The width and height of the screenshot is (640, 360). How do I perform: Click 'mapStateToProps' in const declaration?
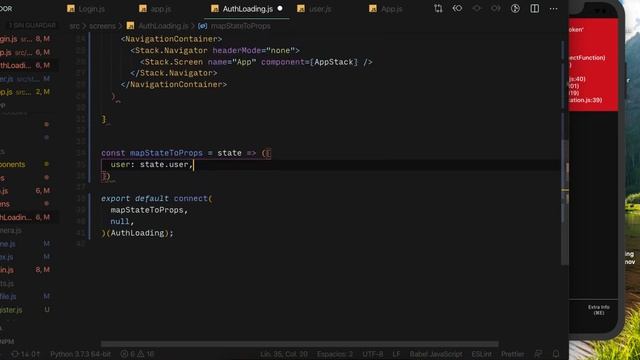[166, 153]
